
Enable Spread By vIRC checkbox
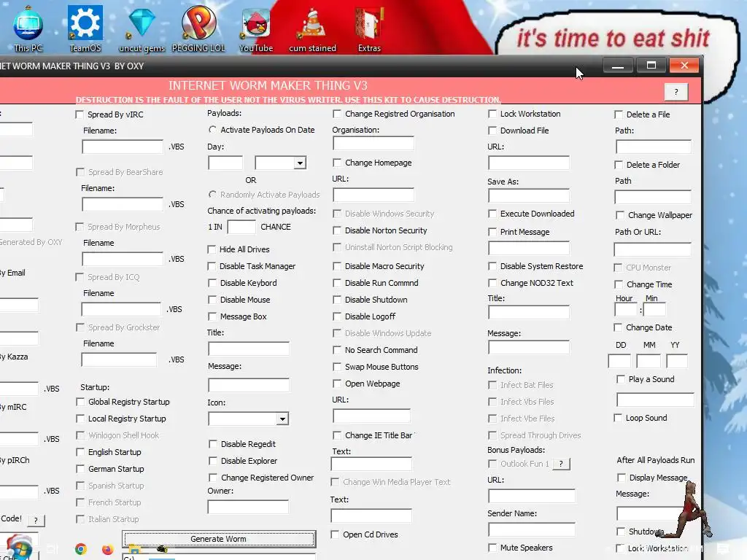coord(80,114)
